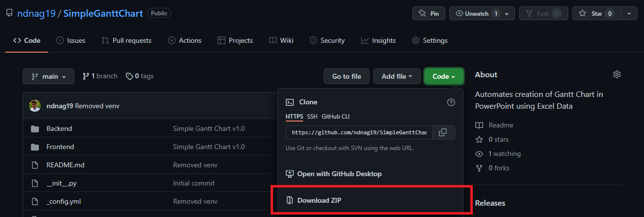This screenshot has height=217, width=644.
Task: Open the Actions tab
Action: [x=184, y=40]
